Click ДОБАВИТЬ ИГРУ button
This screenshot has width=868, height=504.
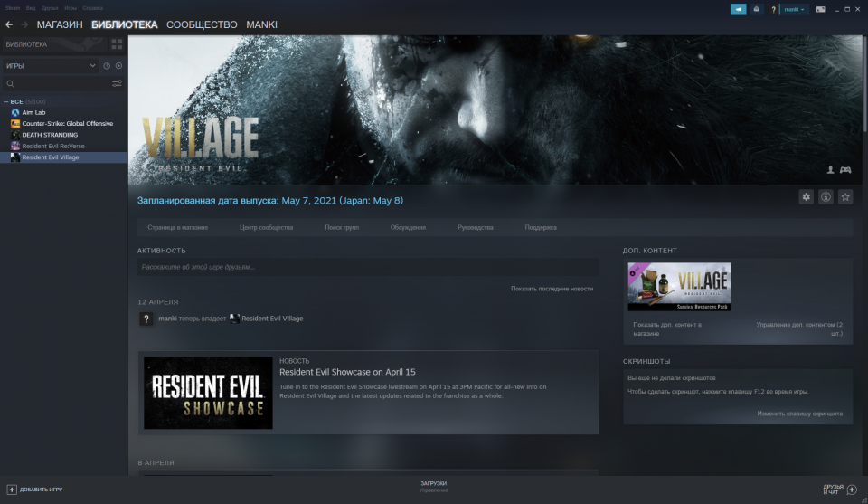point(35,490)
